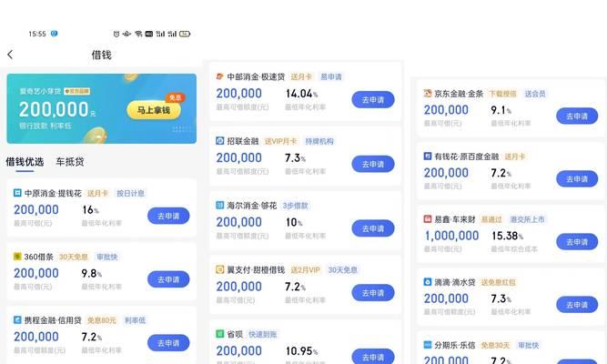Apply for 有钱花·原百度金融 via 去申请
The height and width of the screenshot is (364, 607).
pyautogui.click(x=577, y=179)
